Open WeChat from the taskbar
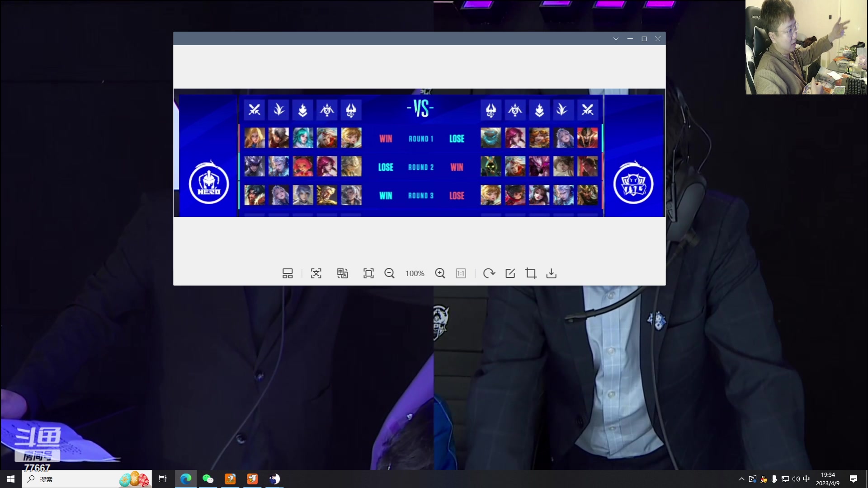 click(208, 479)
